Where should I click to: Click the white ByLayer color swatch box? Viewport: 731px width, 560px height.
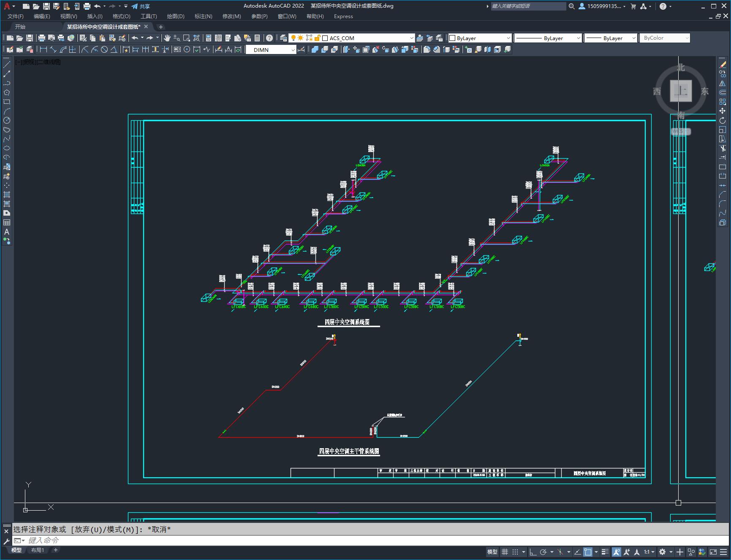(452, 38)
